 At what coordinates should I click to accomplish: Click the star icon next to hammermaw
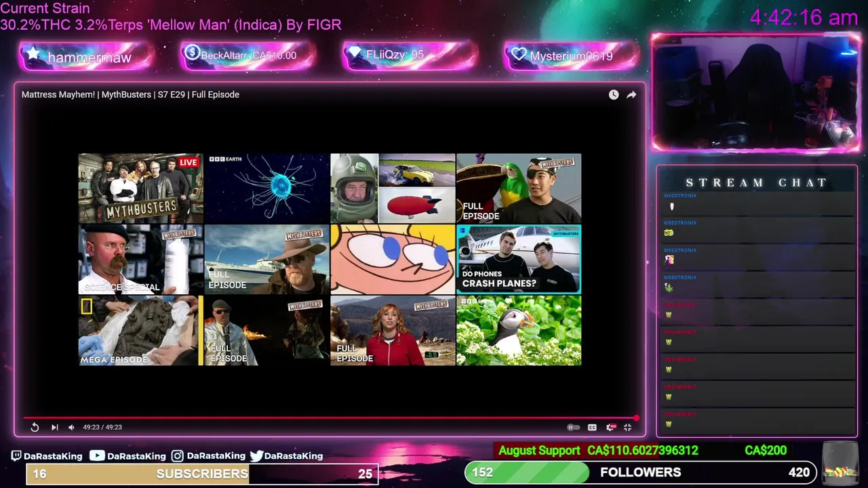pos(33,54)
